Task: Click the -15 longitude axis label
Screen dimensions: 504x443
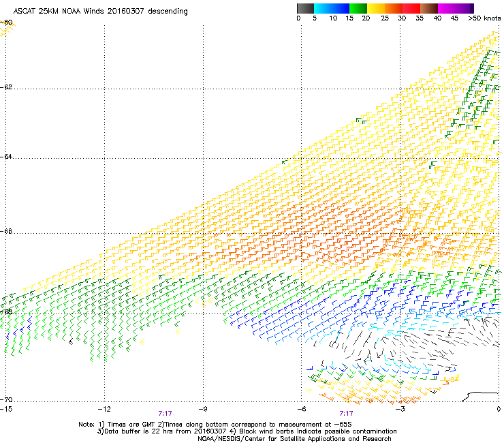Action: point(5,409)
